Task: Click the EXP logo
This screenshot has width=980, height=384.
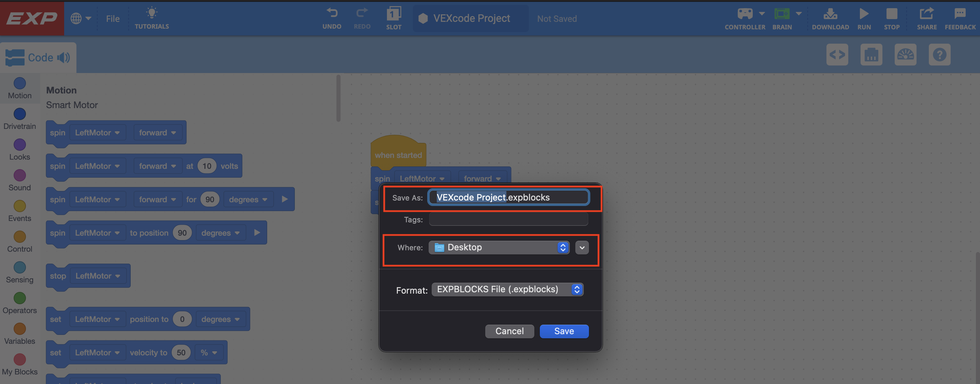Action: pyautogui.click(x=32, y=18)
